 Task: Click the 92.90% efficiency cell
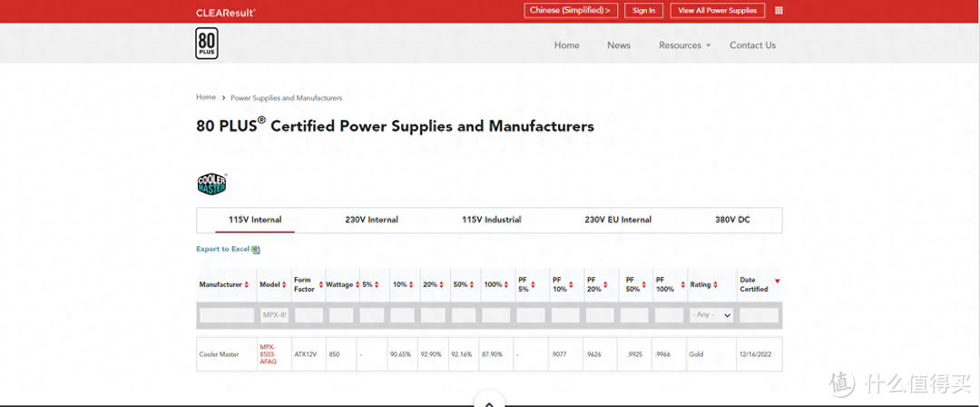pos(431,354)
